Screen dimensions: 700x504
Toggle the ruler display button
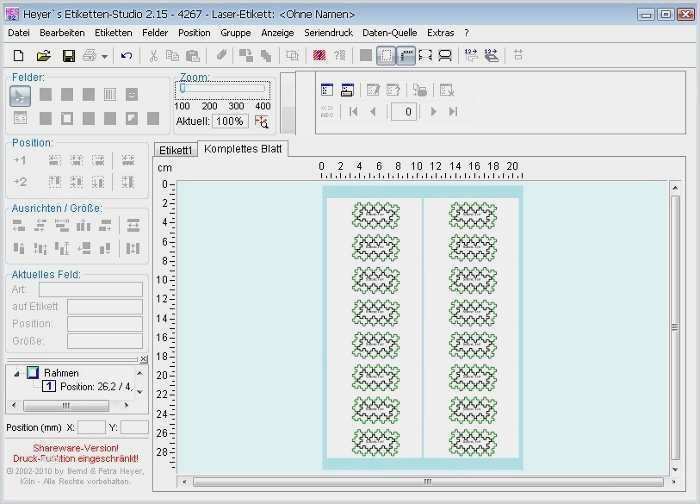pyautogui.click(x=406, y=56)
